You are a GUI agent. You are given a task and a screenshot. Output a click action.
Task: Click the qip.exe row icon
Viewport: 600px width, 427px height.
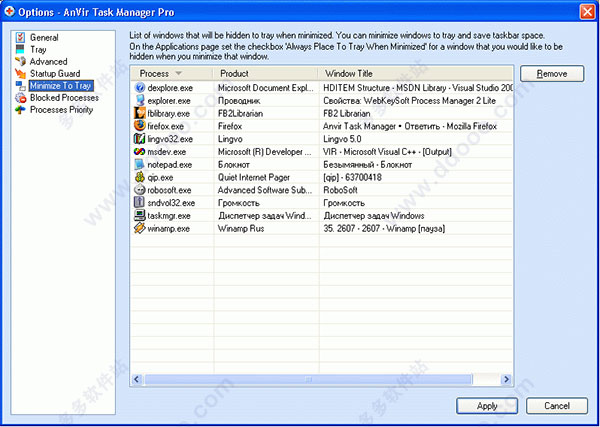[140, 177]
